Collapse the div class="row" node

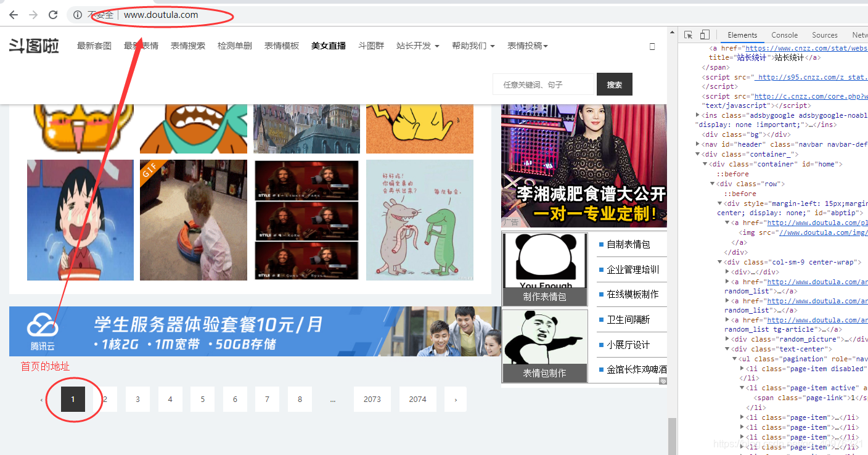(713, 184)
